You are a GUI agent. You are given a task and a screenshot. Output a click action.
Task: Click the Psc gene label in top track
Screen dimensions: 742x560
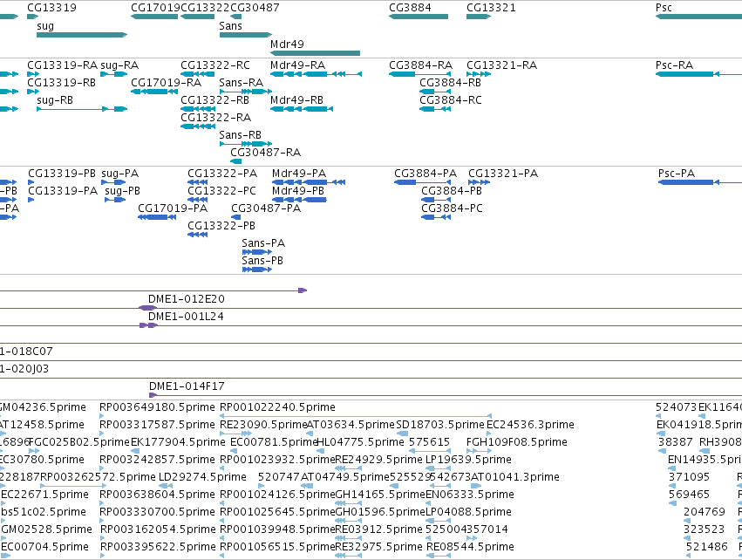pos(664,8)
